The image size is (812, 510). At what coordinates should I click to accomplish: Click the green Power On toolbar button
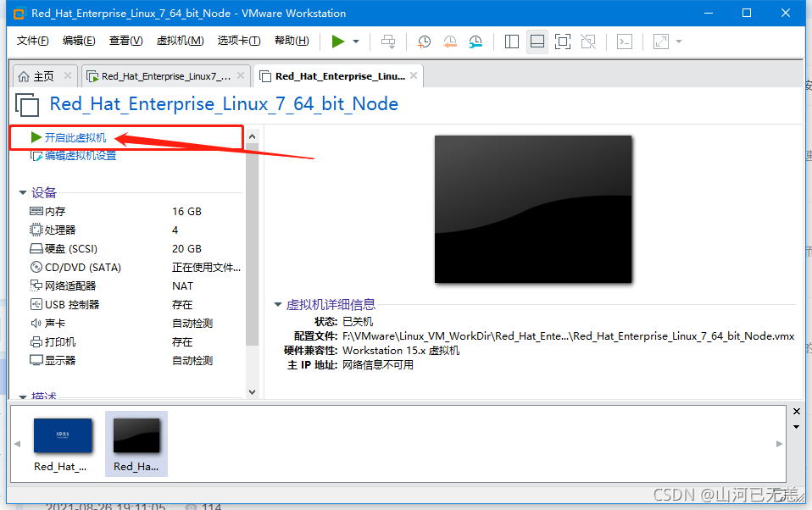point(338,42)
